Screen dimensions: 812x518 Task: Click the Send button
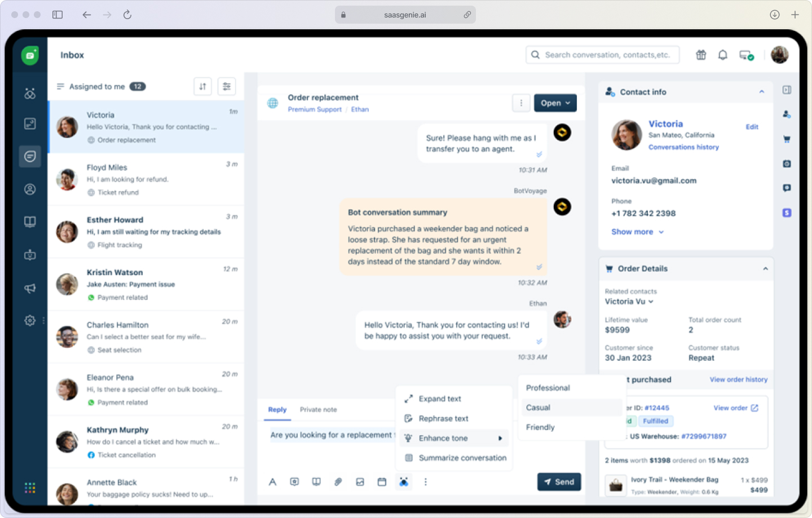click(x=559, y=482)
